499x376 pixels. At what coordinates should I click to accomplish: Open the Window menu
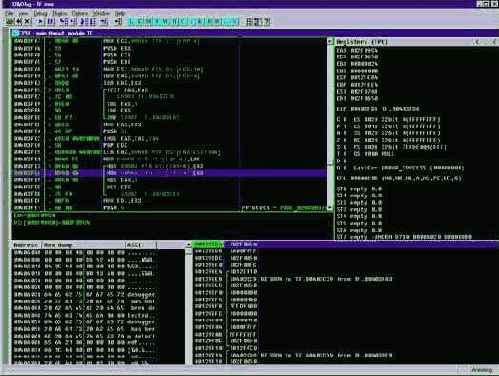click(x=101, y=14)
